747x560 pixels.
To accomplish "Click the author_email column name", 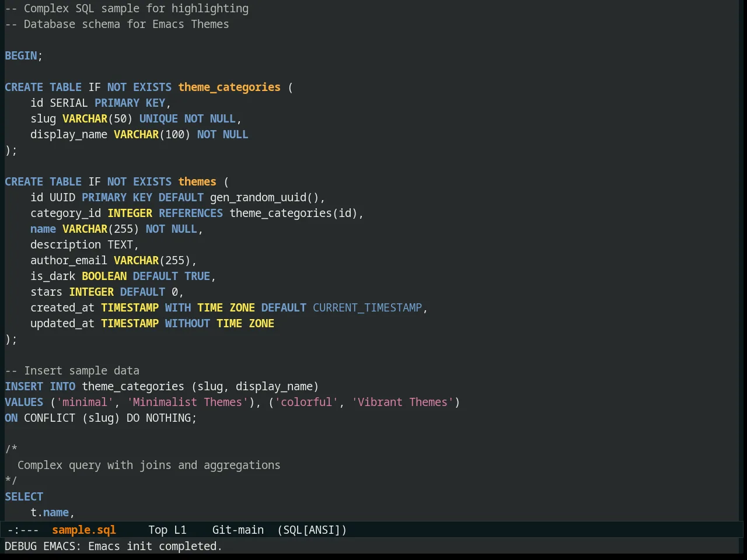I will 69,260.
